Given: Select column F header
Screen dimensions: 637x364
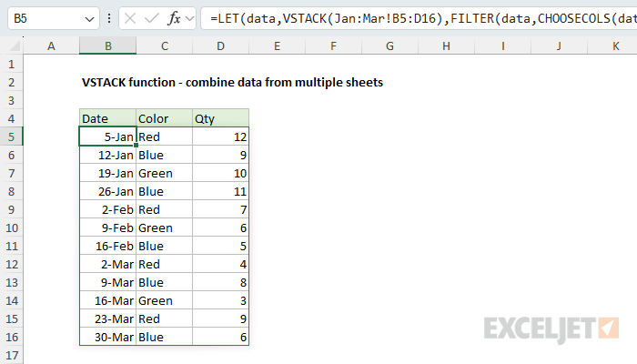Looking at the screenshot, I should pos(334,45).
